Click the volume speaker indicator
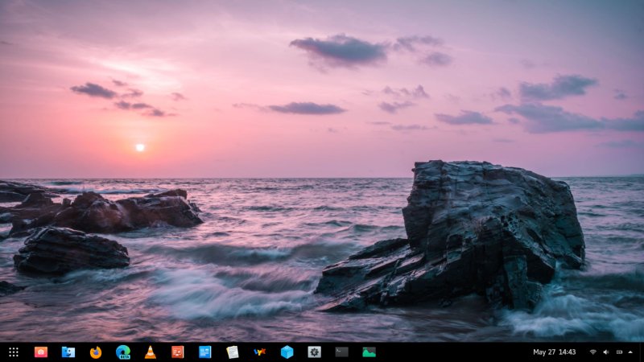The width and height of the screenshot is (644, 362). point(606,352)
